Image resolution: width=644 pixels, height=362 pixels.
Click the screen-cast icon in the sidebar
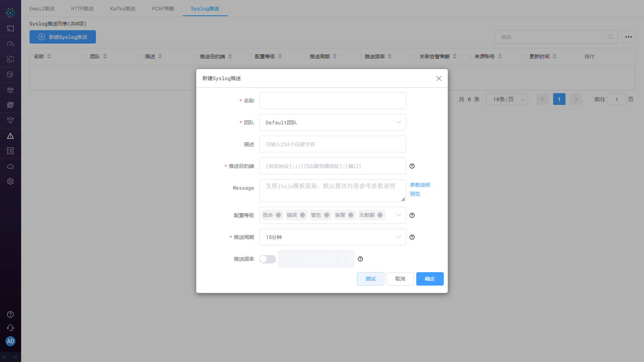10,28
